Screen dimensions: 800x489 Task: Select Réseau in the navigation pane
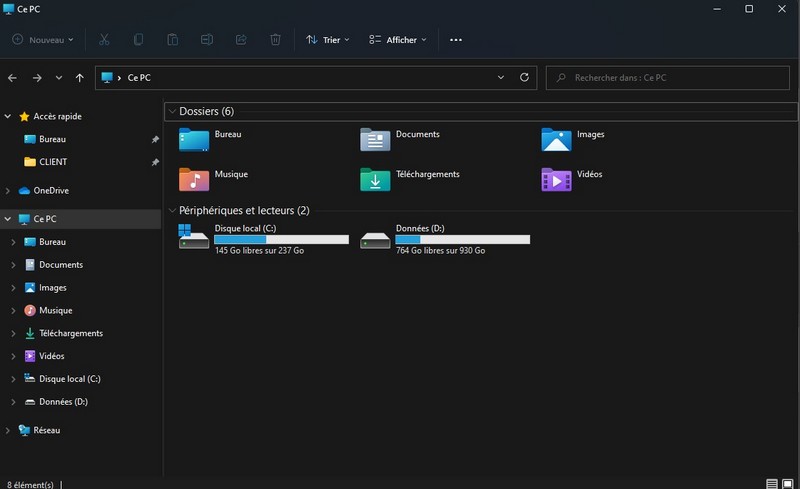[x=46, y=430]
